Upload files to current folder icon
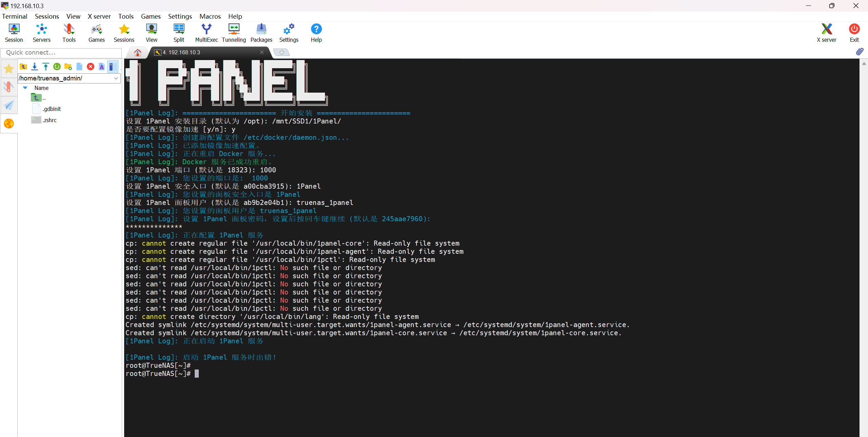This screenshot has height=437, width=868. tap(46, 66)
